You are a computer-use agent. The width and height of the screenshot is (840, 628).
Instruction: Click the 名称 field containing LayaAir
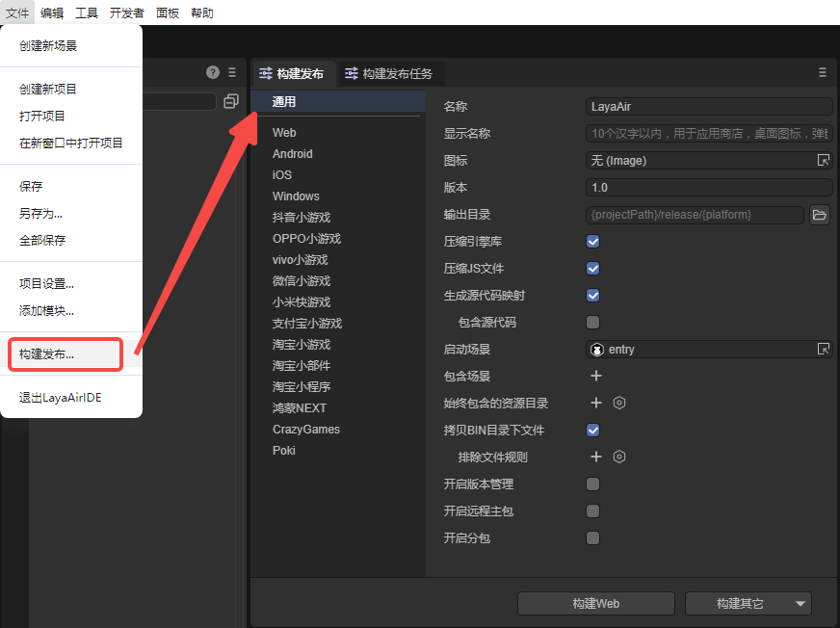pyautogui.click(x=709, y=107)
